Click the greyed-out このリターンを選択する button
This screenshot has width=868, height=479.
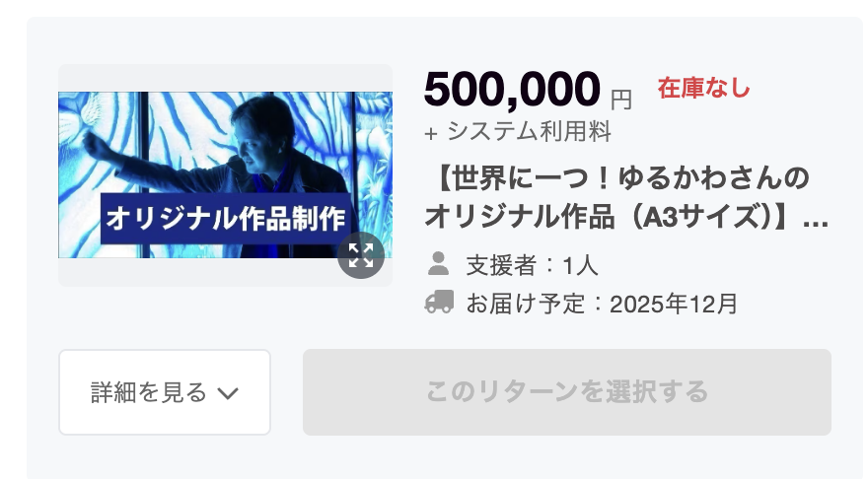click(567, 392)
